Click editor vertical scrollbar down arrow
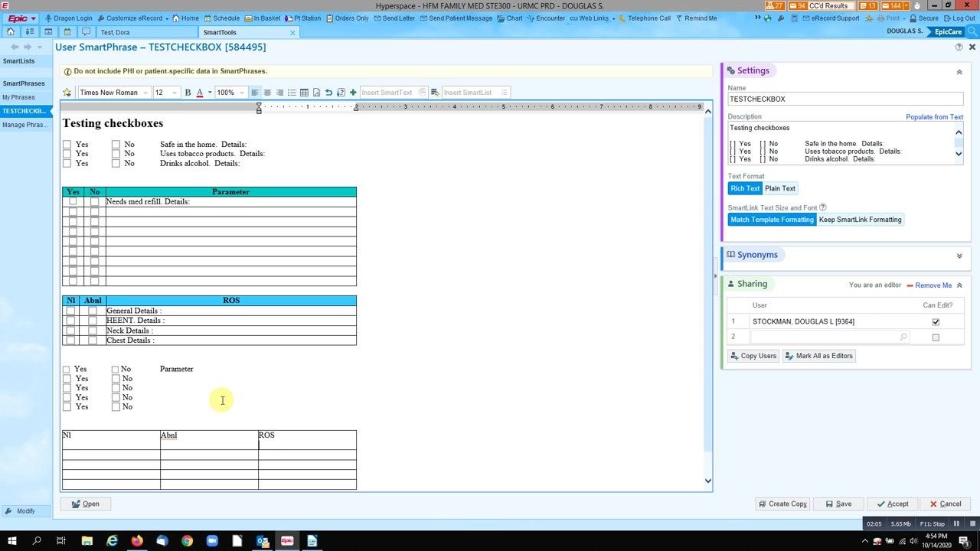The width and height of the screenshot is (980, 551). (707, 481)
